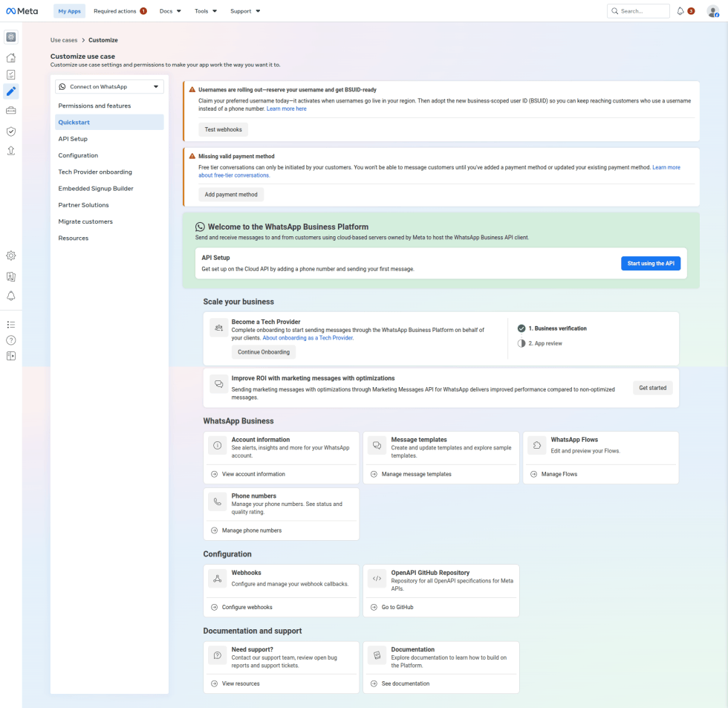The height and width of the screenshot is (708, 728).
Task: Open the shield checkmark sidebar icon
Action: pos(11,131)
